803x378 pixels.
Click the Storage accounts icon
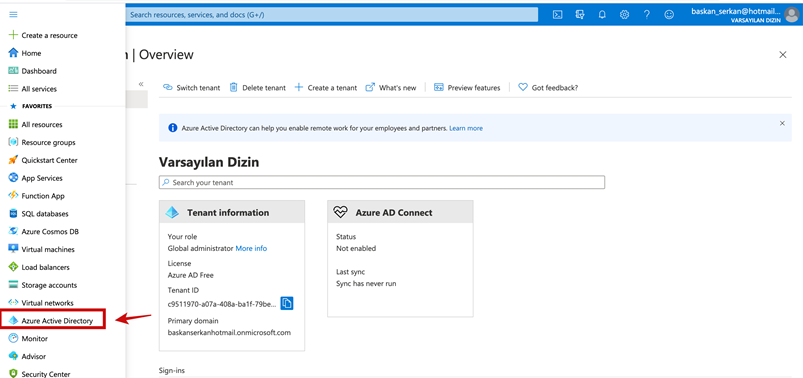coord(13,285)
